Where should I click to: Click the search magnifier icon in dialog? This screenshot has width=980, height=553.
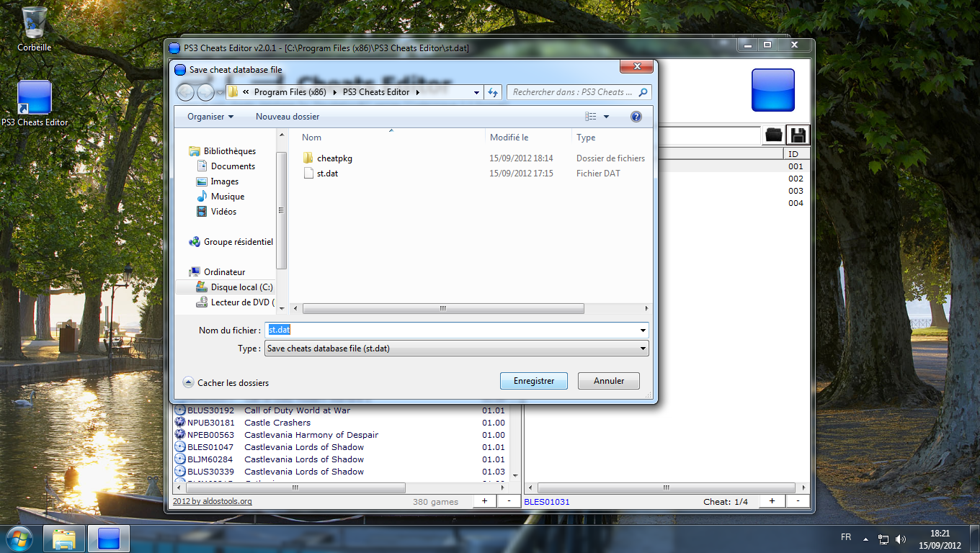pyautogui.click(x=643, y=92)
